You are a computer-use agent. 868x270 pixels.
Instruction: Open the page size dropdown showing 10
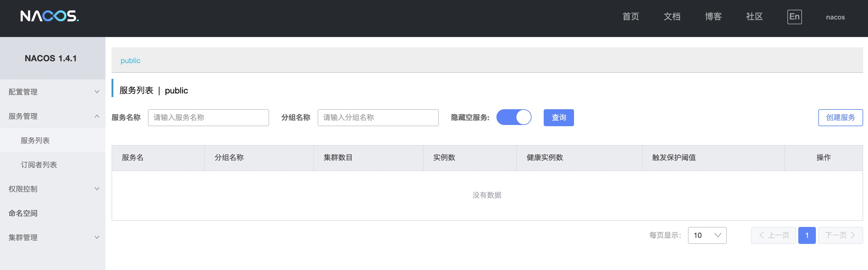coord(707,235)
